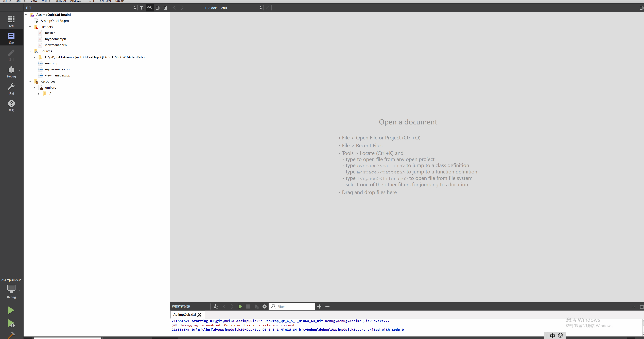Click Start Debugging run icon
Screen dimensions: 644x339
pos(11,323)
